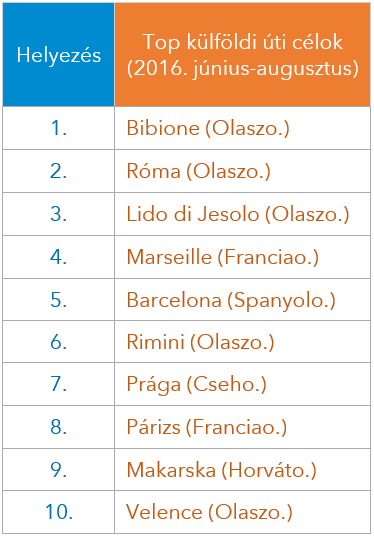The height and width of the screenshot is (538, 374).
Task: Select the Lido di Jesolo entry
Action: 243,214
